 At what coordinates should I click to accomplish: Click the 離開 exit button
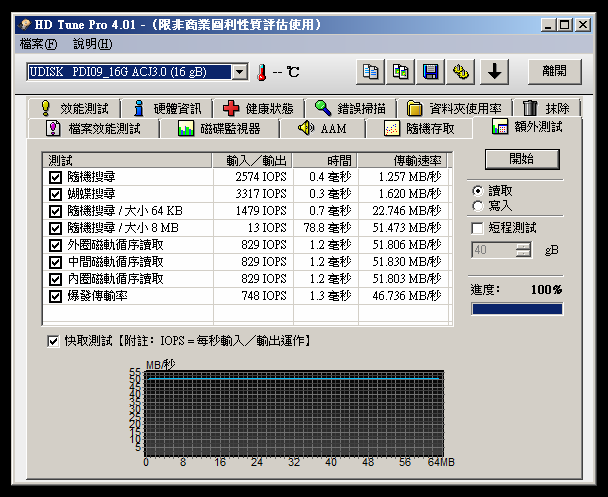pos(554,71)
